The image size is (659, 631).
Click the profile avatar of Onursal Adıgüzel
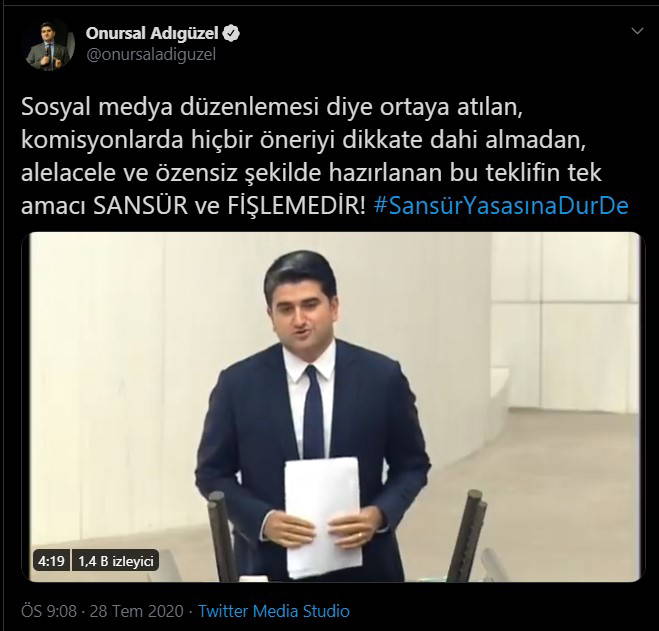click(50, 45)
